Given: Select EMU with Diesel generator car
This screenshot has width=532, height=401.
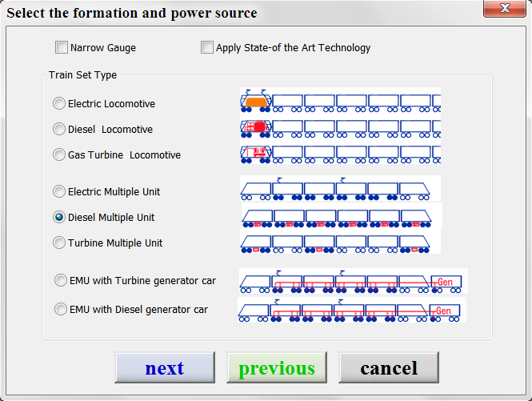Looking at the screenshot, I should click(61, 309).
